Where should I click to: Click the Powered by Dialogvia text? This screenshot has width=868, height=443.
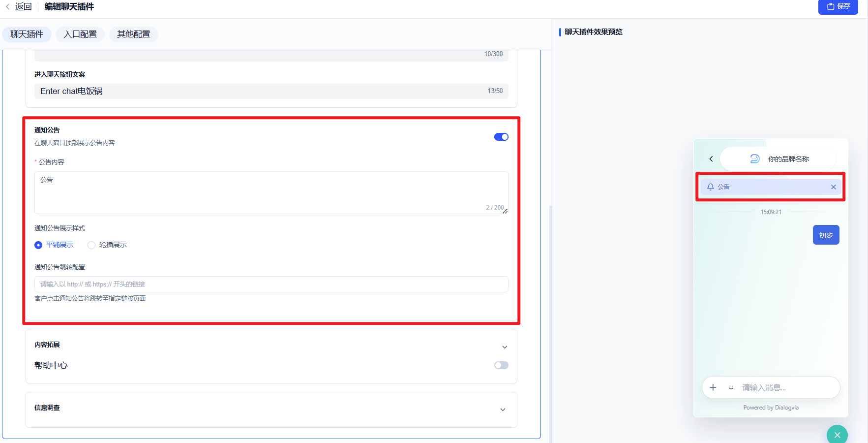coord(771,408)
